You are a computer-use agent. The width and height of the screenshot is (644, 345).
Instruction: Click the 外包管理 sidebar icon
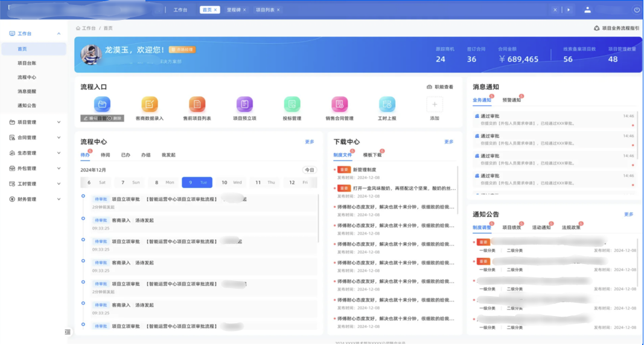click(12, 168)
